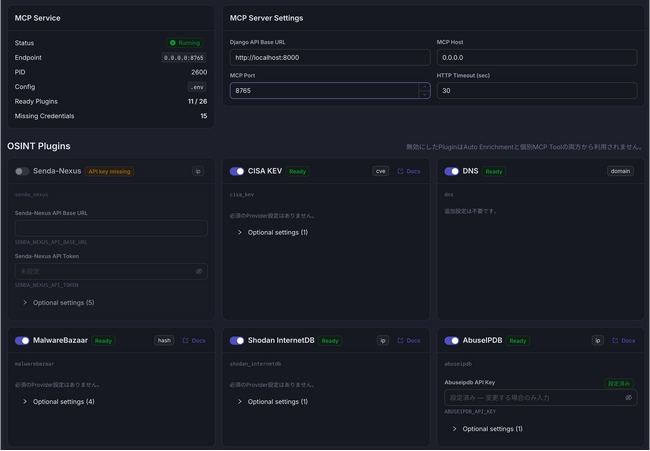The image size is (650, 451).
Task: Open MalwareBazaar Docs link
Action: tap(194, 340)
